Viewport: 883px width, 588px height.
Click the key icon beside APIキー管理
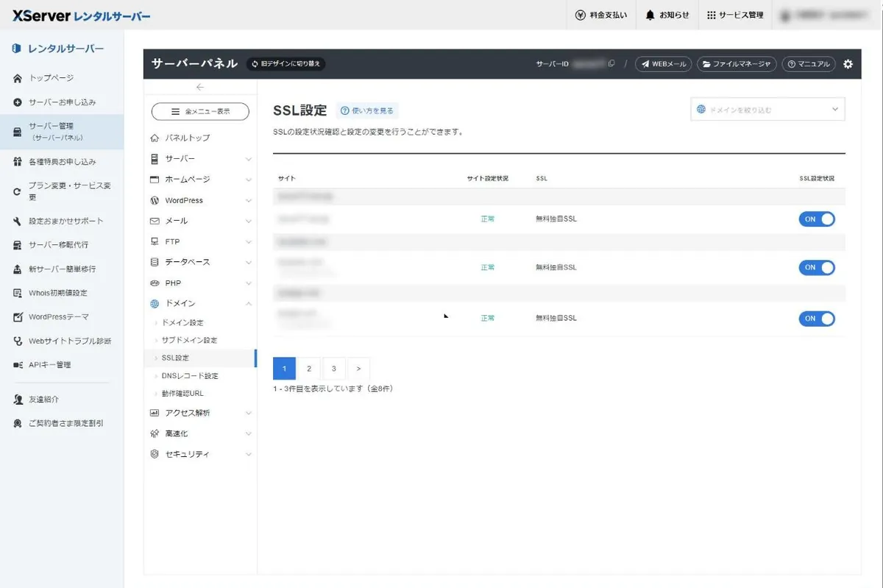coord(18,365)
